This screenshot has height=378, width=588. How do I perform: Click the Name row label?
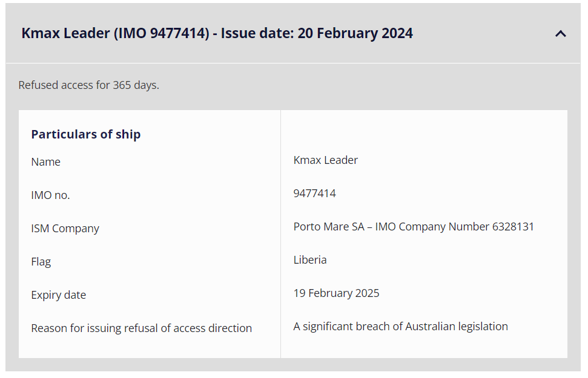point(46,162)
